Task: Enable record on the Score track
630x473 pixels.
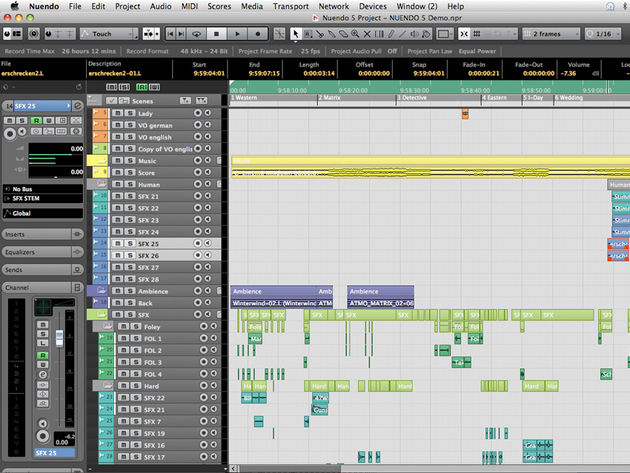Action: click(198, 173)
